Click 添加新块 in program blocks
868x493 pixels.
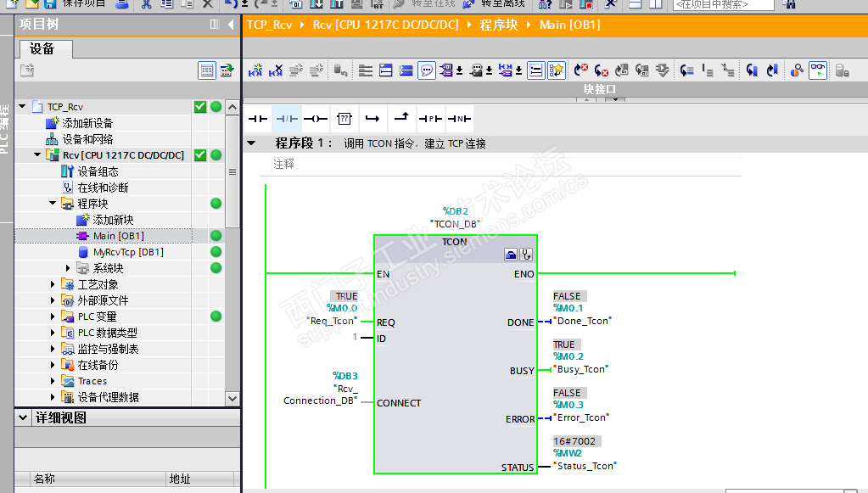pos(113,220)
